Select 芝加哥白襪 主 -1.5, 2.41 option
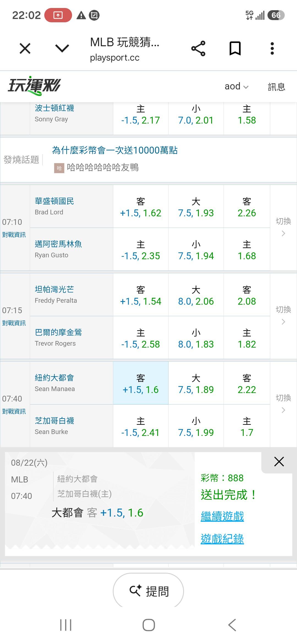Viewport: 297px width, 644px height. point(141,426)
